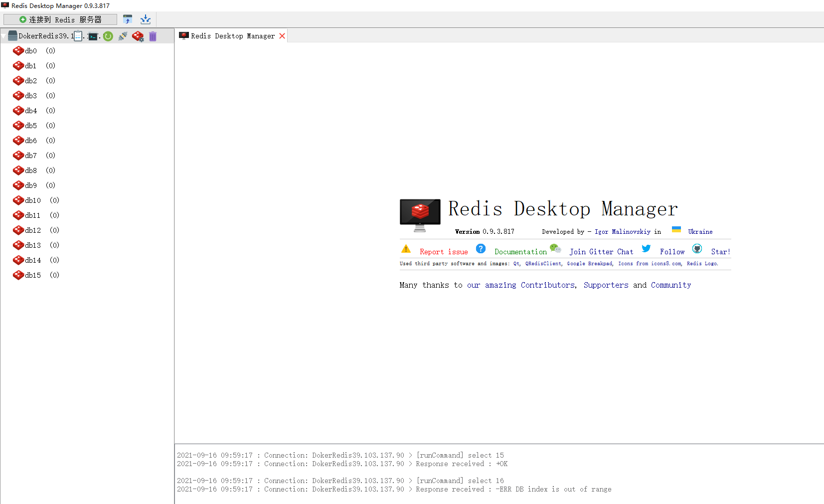Click the purple trash delete connection icon
Screen dimensions: 824x504
(153, 36)
